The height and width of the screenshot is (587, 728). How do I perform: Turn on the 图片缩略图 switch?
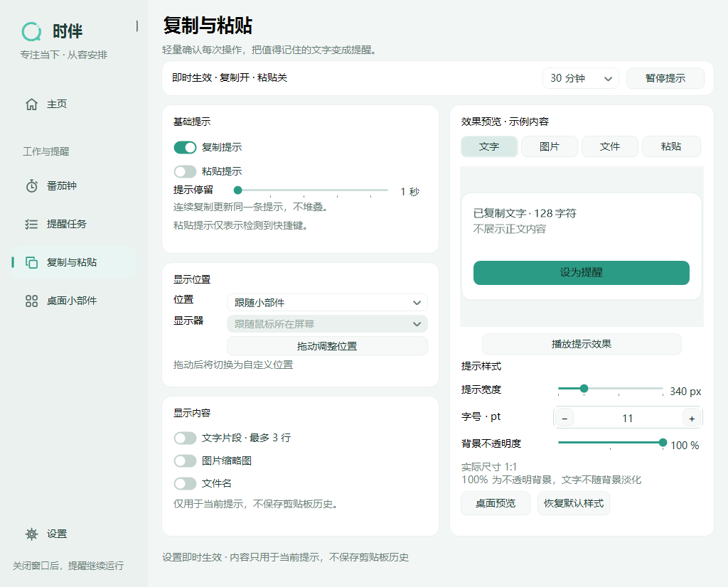pyautogui.click(x=186, y=461)
